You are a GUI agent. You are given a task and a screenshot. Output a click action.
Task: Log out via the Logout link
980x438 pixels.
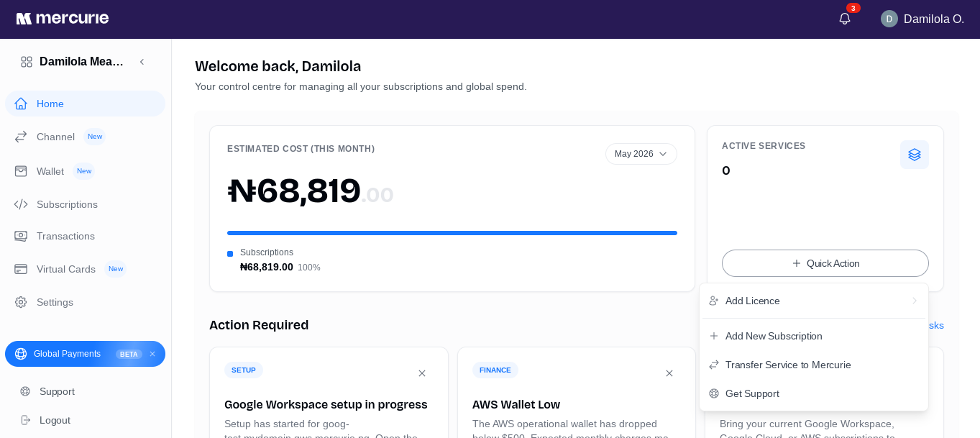tap(55, 420)
